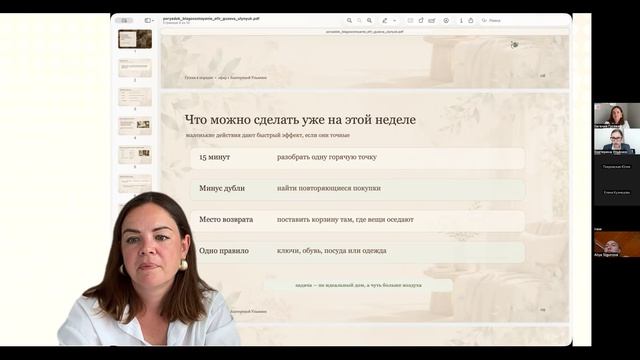Click the PDF file name in title bar
The height and width of the screenshot is (360, 640).
211,18
